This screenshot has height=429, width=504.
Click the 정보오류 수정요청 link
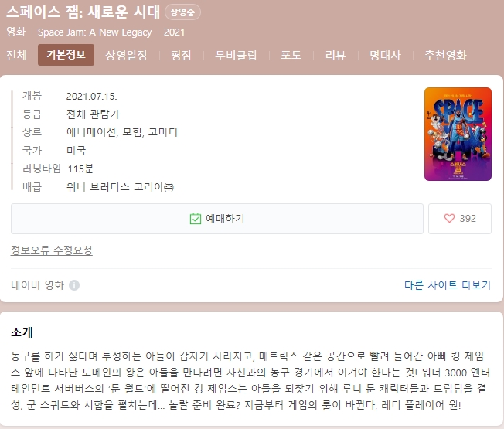coord(52,250)
